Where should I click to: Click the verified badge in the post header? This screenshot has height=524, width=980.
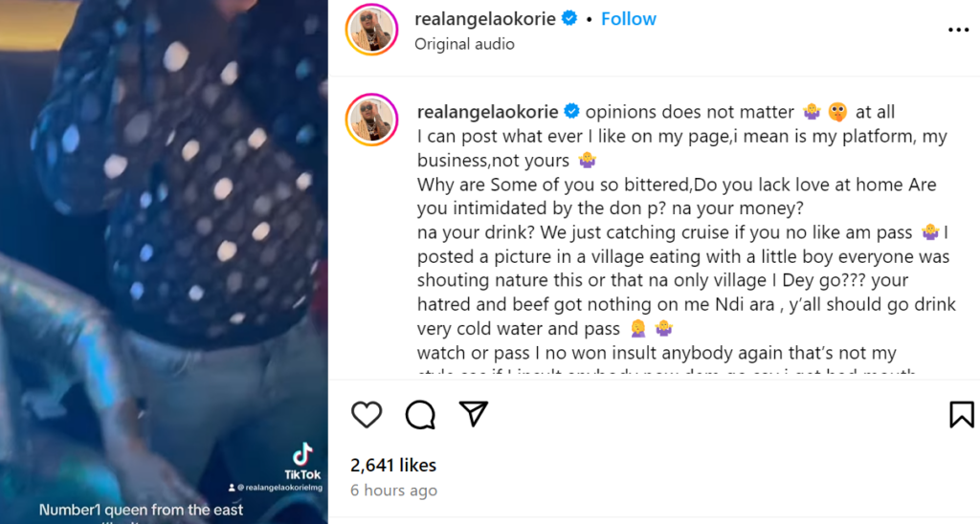(569, 19)
